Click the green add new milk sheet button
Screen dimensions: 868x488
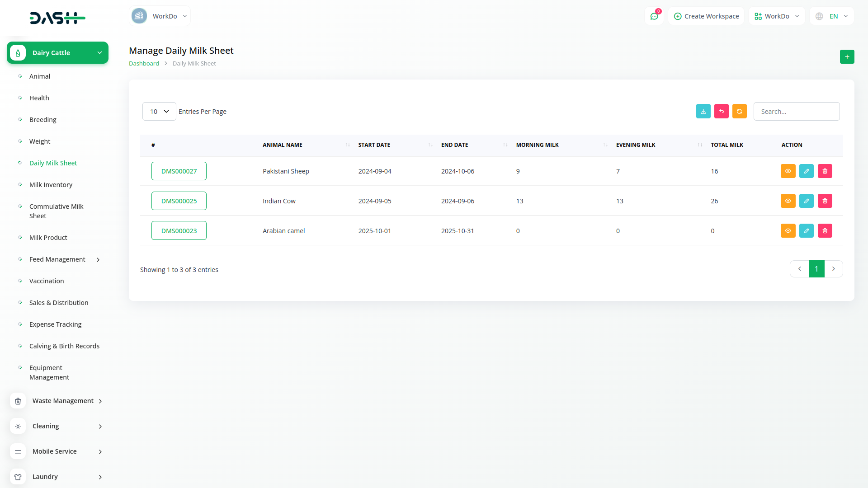coord(847,57)
